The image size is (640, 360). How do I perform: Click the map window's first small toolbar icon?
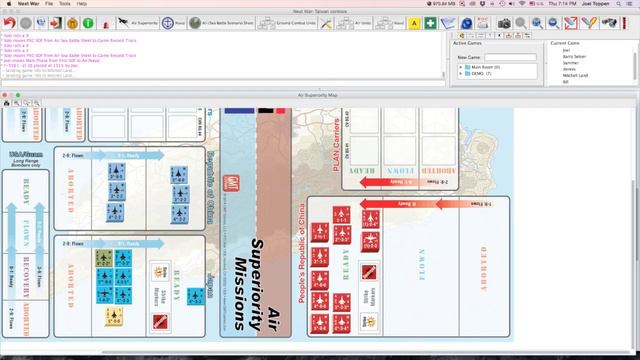pyautogui.click(x=7, y=103)
